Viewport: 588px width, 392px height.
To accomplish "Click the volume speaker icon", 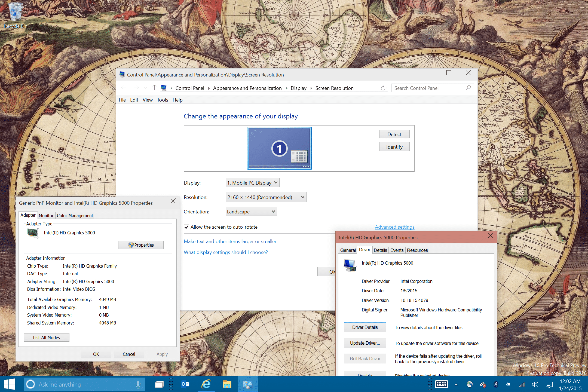I will (x=535, y=384).
